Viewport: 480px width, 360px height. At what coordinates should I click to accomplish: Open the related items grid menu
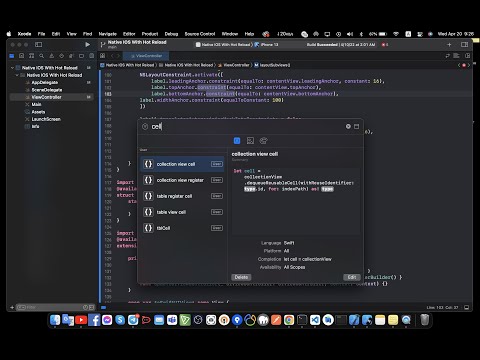click(x=103, y=56)
